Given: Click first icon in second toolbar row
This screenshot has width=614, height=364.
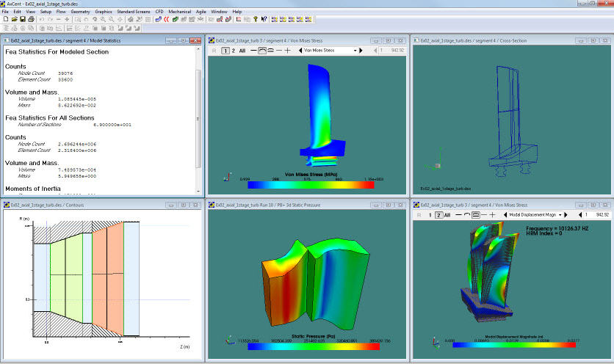Looking at the screenshot, I should (x=6, y=28).
